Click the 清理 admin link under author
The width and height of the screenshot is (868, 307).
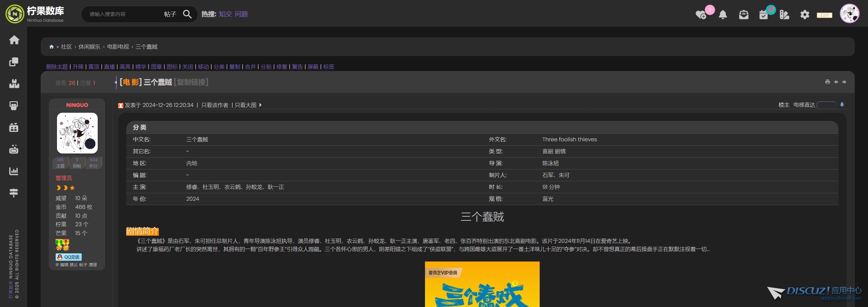[93, 265]
